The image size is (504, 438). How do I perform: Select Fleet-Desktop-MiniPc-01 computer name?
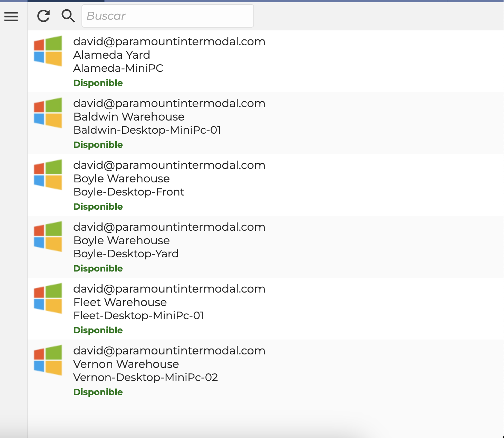click(139, 315)
